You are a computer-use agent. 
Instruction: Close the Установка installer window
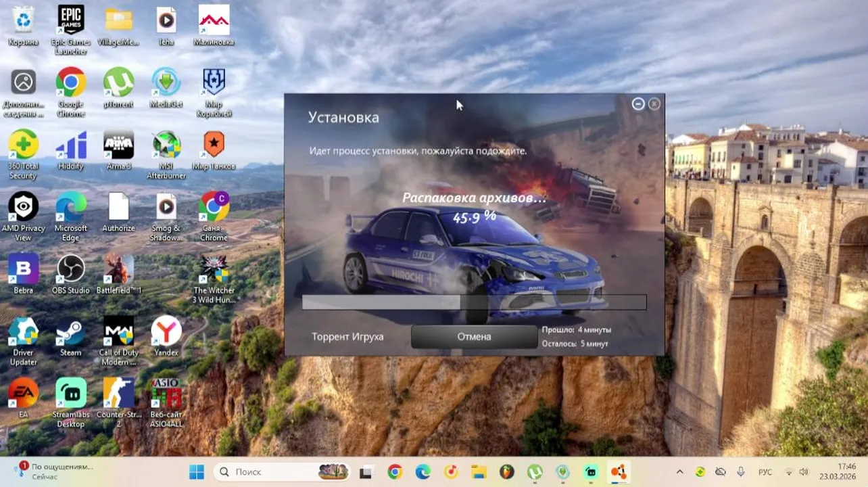pos(654,103)
